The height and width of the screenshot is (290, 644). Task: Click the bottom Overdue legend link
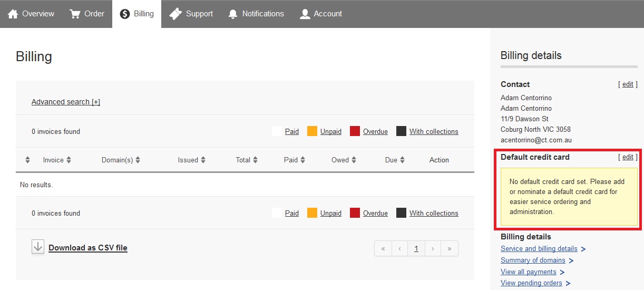[375, 213]
